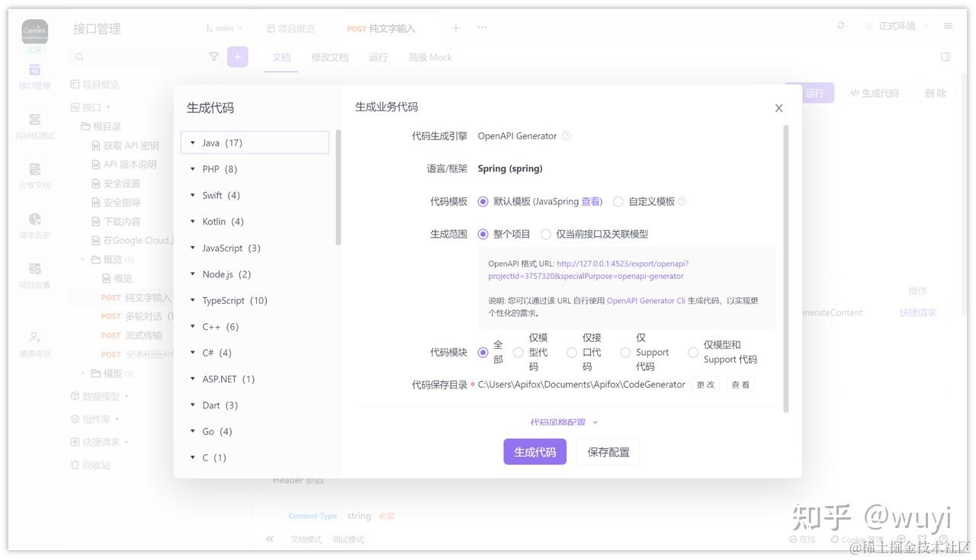Open the 自动化测试 sidebar icon
The image size is (976, 560).
coord(34,126)
